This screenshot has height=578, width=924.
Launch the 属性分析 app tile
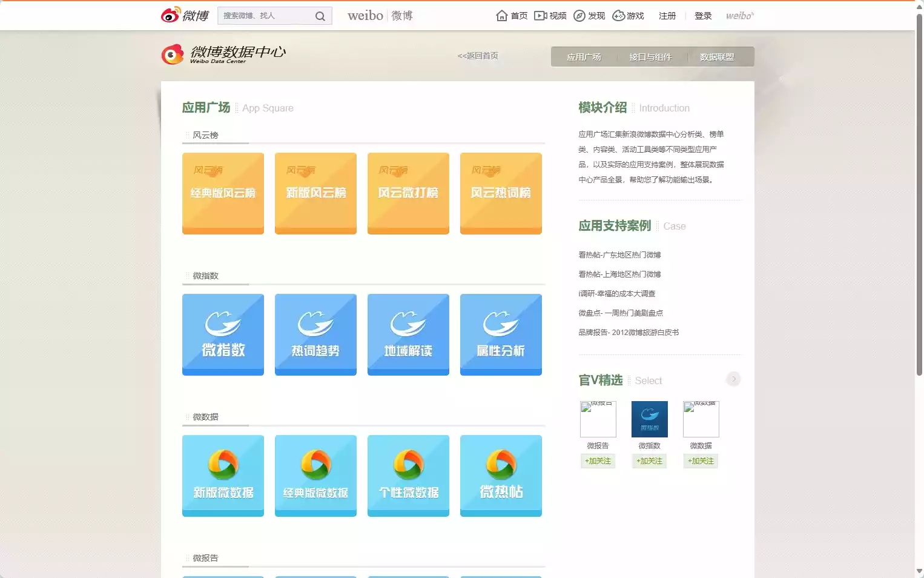[x=501, y=334]
